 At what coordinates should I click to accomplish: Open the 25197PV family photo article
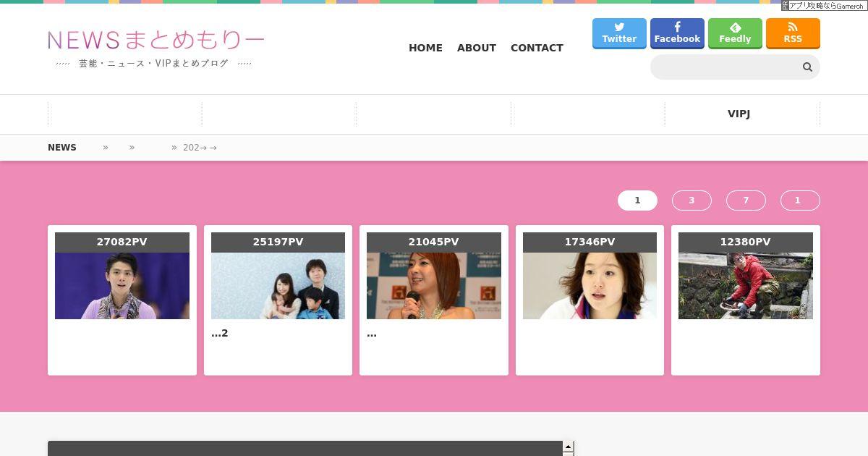[278, 286]
